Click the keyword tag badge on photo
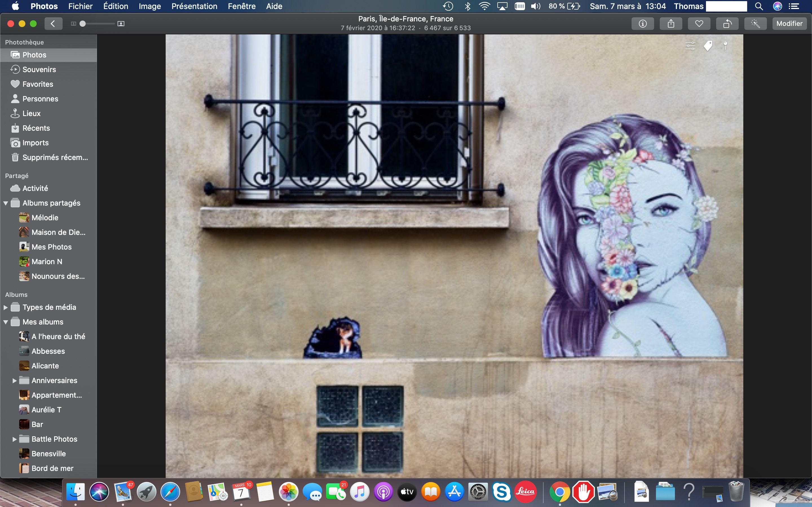The width and height of the screenshot is (812, 507). (x=708, y=46)
